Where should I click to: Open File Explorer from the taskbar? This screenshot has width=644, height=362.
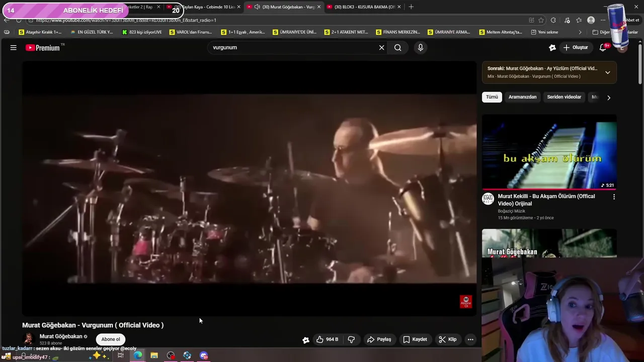(154, 355)
